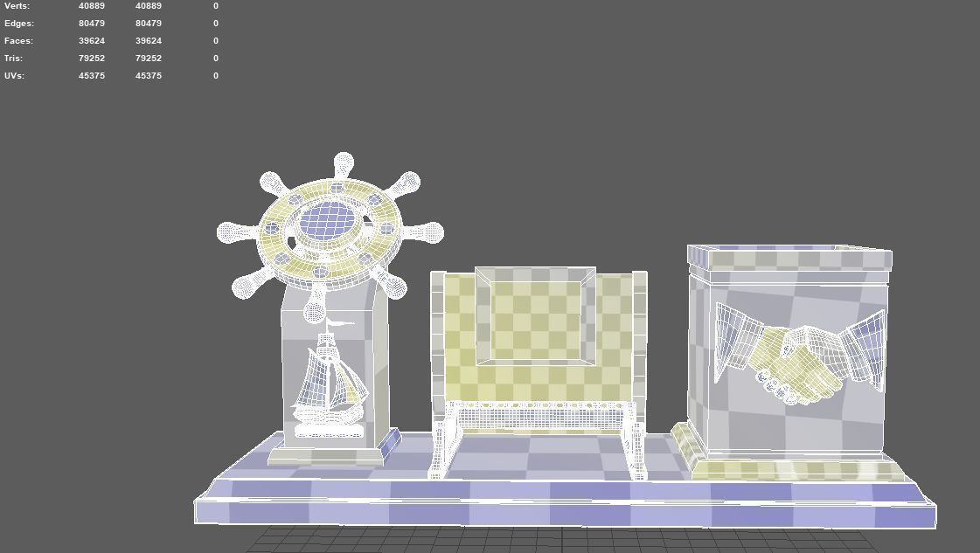Select the sailing ship relief on the pedestal
This screenshot has width=980, height=553.
tap(330, 378)
